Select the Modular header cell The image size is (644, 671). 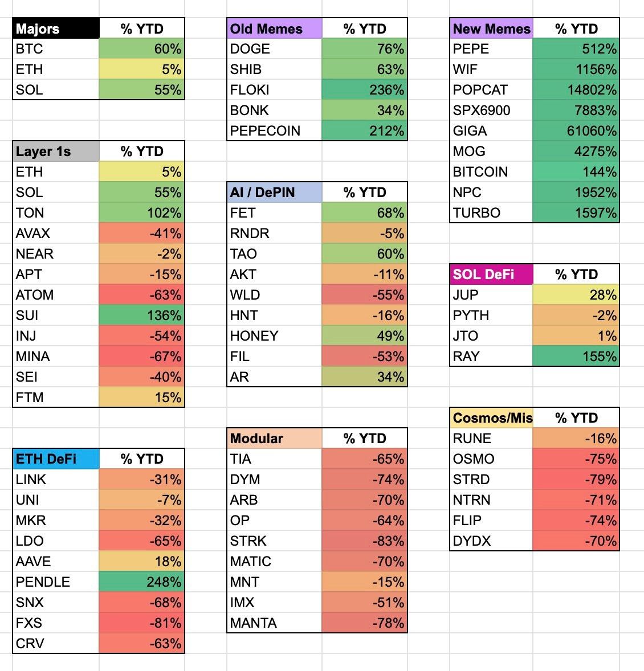[274, 439]
